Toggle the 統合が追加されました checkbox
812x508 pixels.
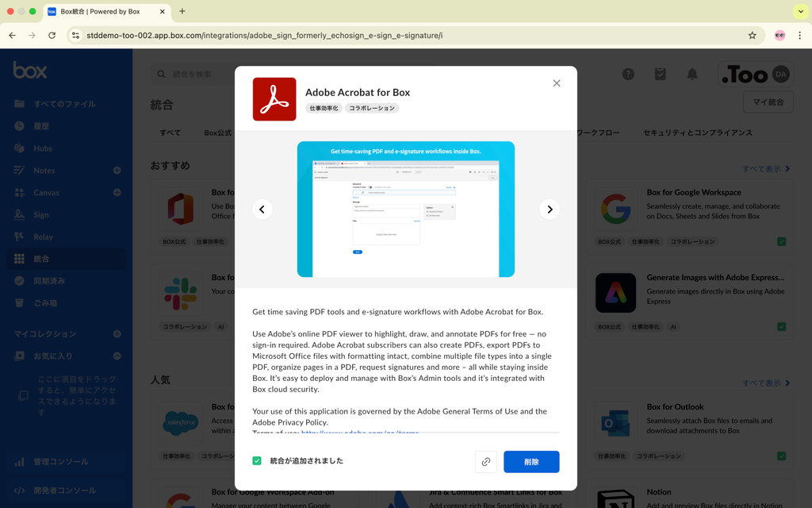(257, 461)
